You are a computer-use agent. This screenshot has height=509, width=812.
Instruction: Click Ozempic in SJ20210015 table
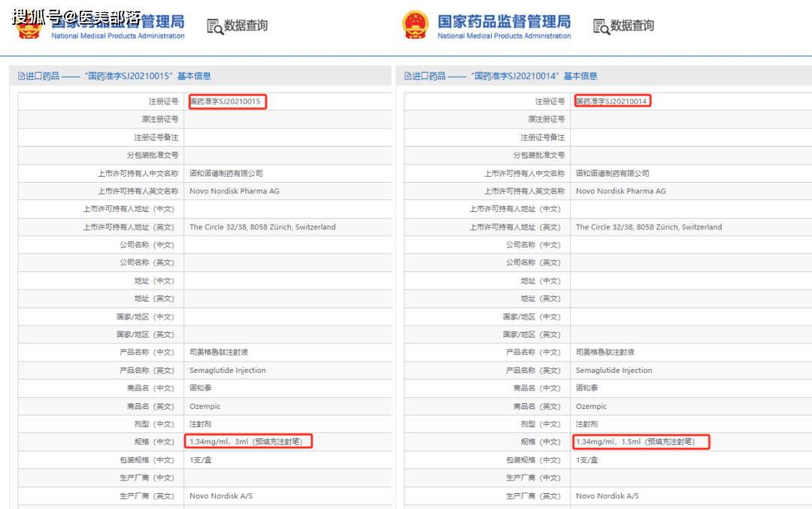pos(205,407)
